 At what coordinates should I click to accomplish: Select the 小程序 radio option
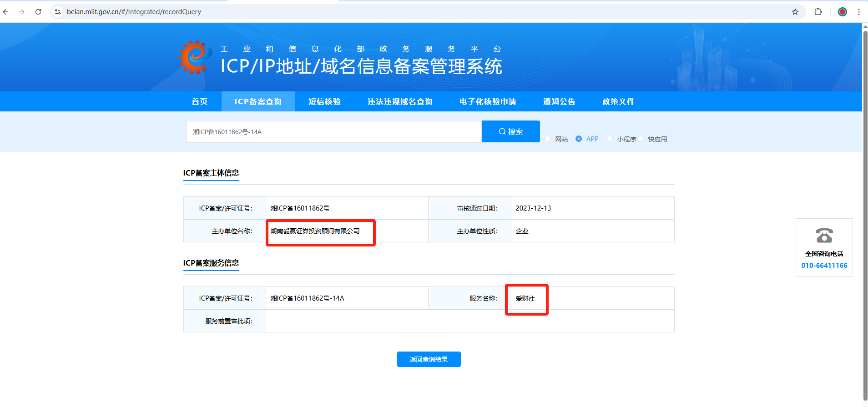coord(610,139)
